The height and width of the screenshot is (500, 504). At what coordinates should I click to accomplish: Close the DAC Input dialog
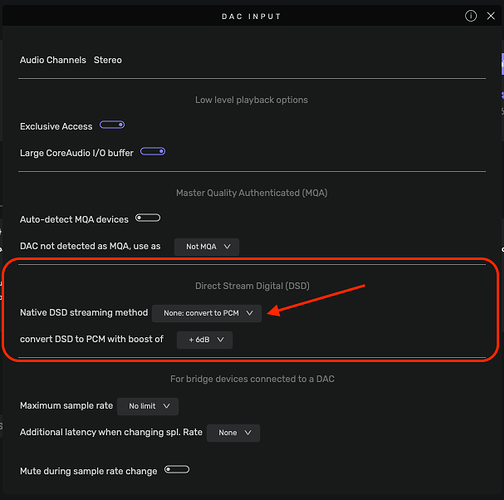[491, 16]
